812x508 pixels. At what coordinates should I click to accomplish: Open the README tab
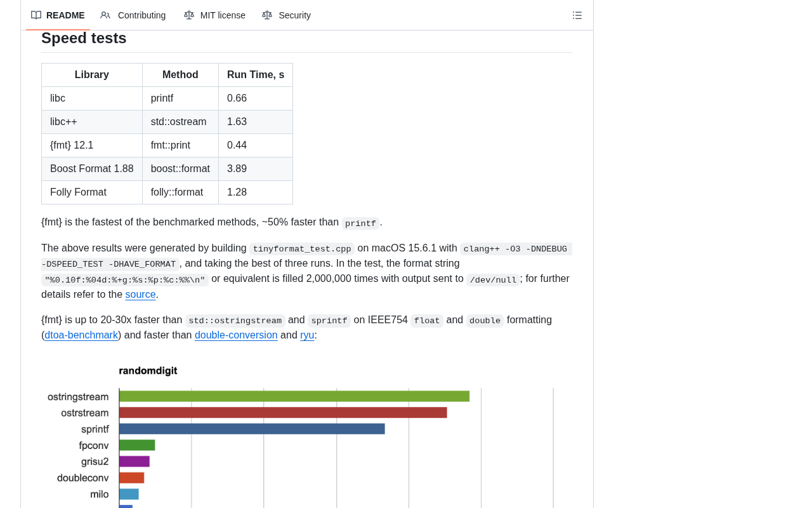tap(58, 15)
